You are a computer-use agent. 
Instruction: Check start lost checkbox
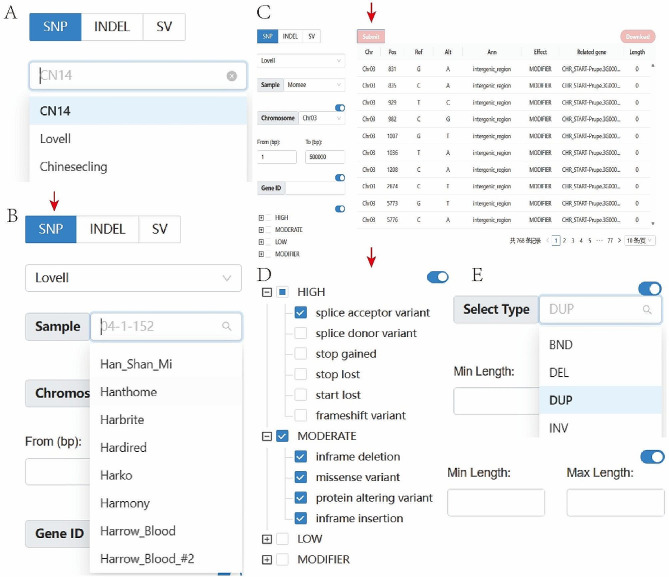(301, 395)
